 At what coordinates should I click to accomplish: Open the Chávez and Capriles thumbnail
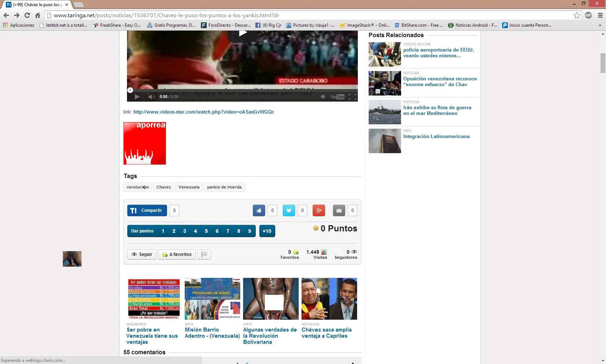pos(329,299)
